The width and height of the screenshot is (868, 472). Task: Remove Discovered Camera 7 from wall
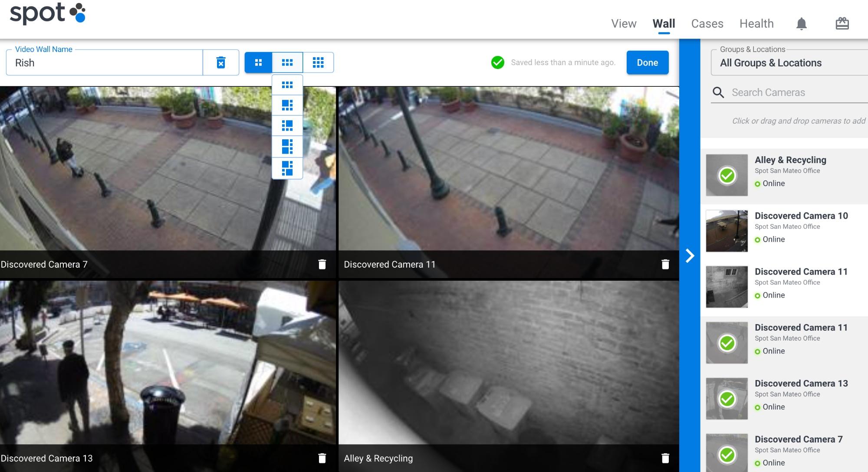[322, 264]
